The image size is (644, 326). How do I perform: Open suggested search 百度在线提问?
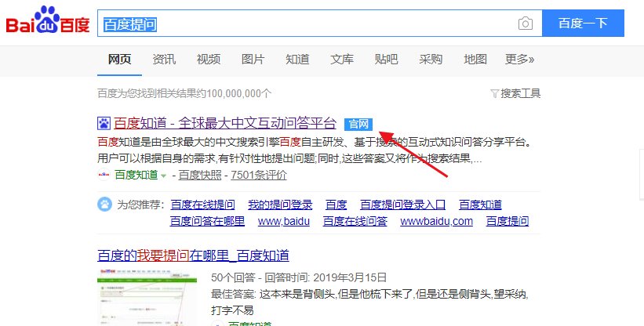pos(203,205)
